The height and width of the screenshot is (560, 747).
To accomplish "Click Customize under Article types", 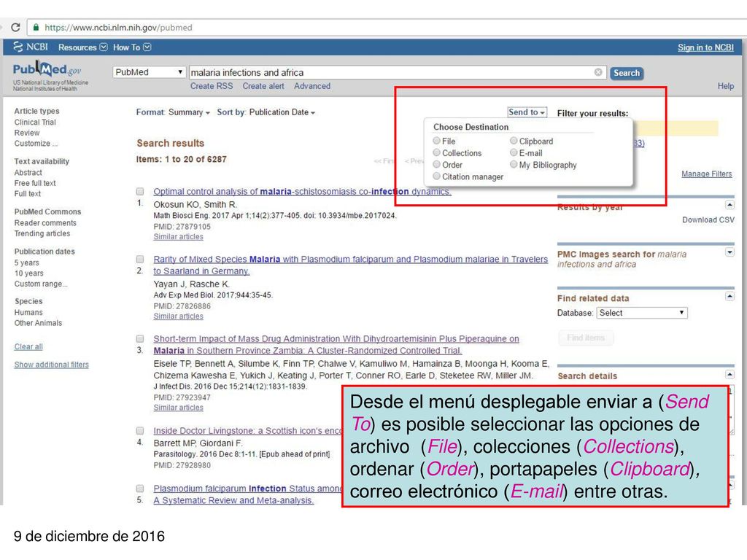I will 36,144.
